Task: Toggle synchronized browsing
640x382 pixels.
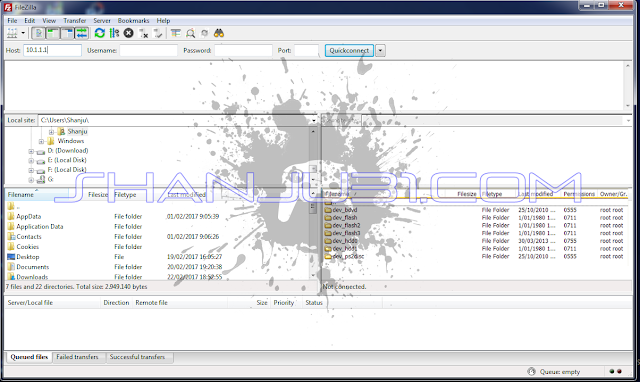Action: click(204, 33)
